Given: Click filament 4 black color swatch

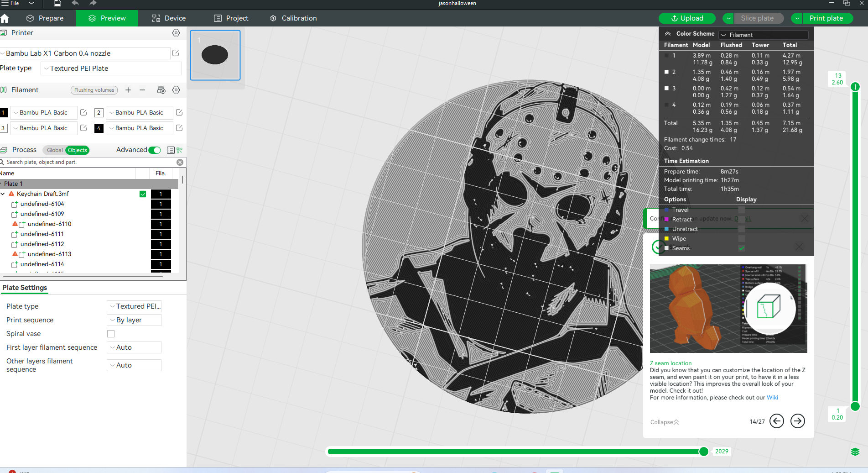Looking at the screenshot, I should [x=99, y=128].
